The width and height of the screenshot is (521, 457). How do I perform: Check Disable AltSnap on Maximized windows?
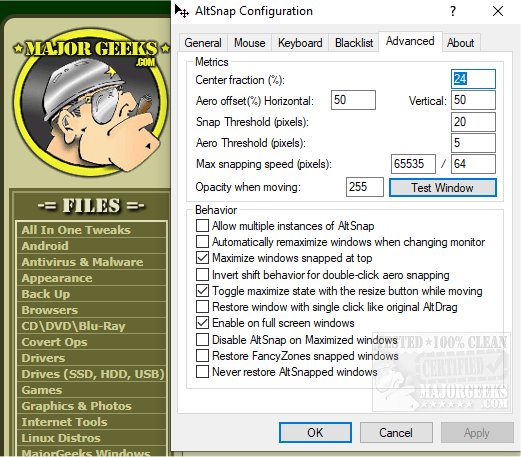coord(202,340)
